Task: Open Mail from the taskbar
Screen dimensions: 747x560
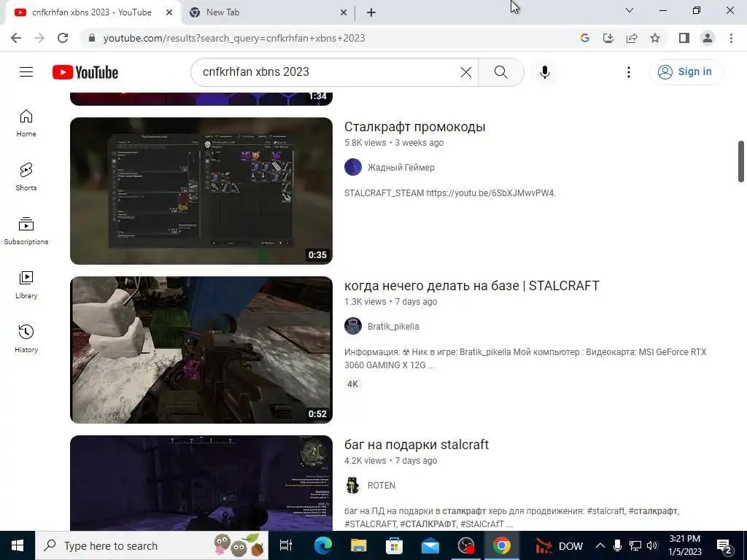Action: click(430, 545)
